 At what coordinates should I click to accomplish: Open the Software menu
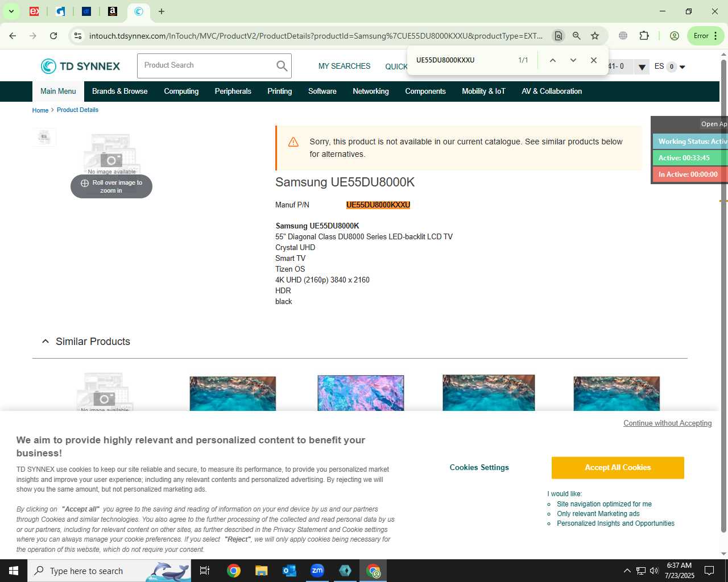(x=322, y=92)
